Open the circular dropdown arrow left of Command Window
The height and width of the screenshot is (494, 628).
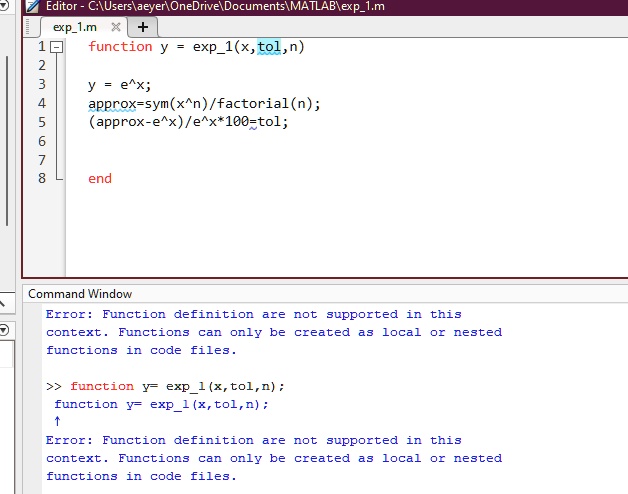coord(4,329)
